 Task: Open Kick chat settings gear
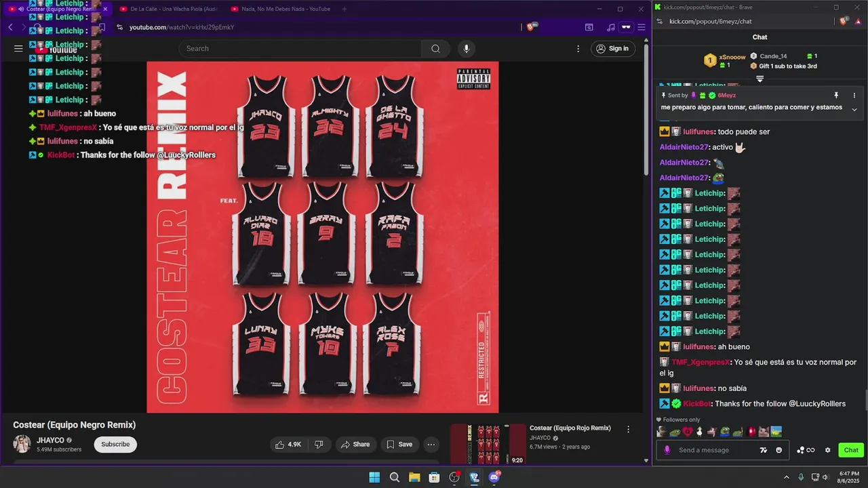tap(827, 450)
